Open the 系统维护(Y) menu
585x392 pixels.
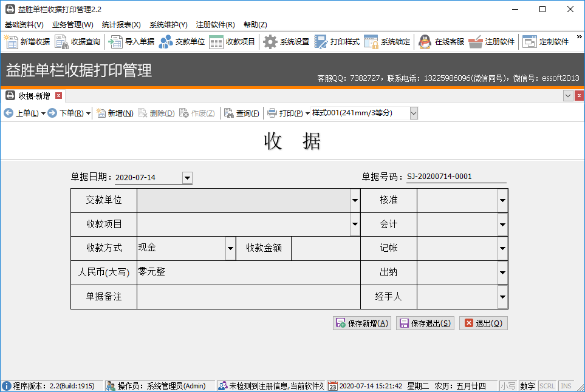(x=168, y=25)
